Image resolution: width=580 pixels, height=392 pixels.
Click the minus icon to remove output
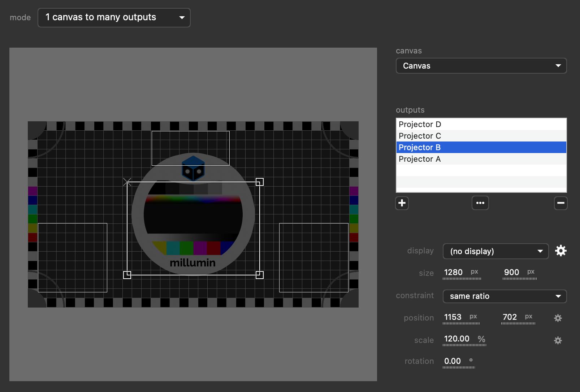tap(560, 203)
